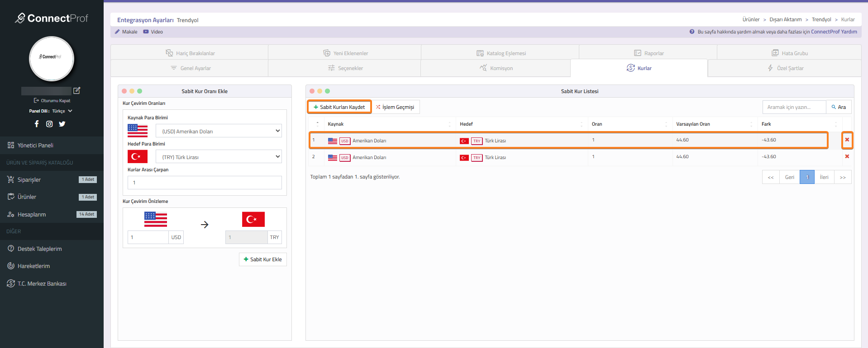
Task: Click the ConnectProf Yardım link
Action: (x=834, y=32)
